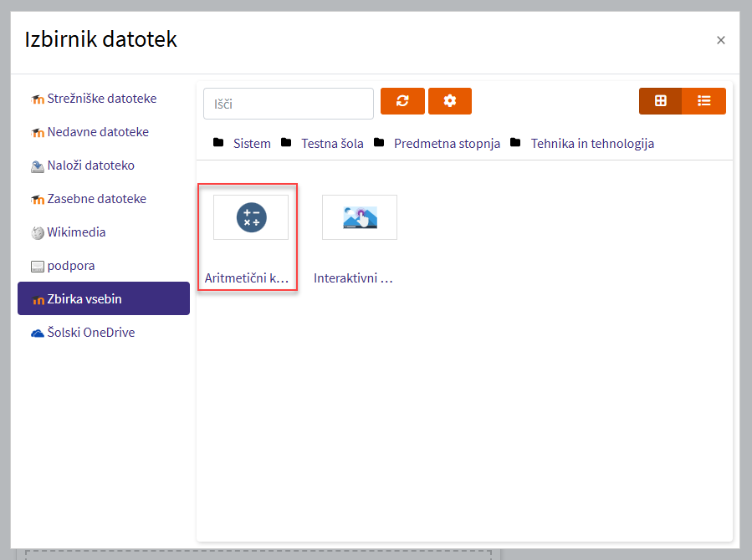Click into the Išči search field
The image size is (752, 560).
point(288,104)
